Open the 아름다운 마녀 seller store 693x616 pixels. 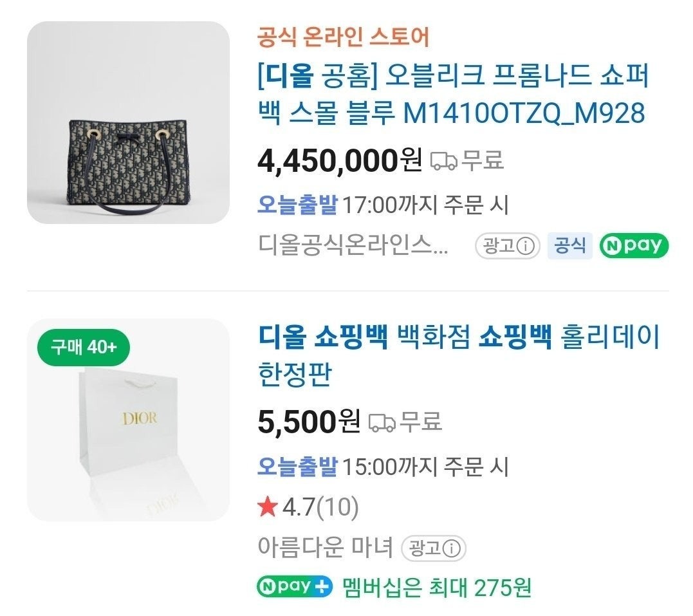325,548
